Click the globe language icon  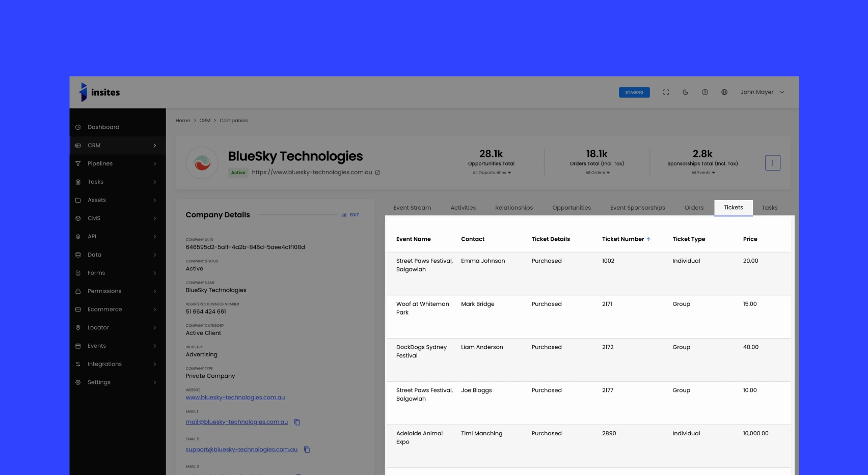tap(724, 92)
